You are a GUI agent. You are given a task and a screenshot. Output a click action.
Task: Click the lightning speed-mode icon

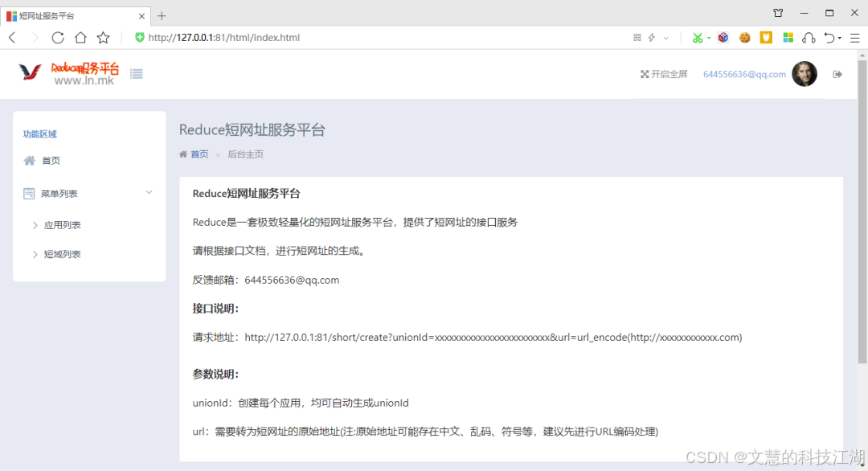click(x=652, y=38)
